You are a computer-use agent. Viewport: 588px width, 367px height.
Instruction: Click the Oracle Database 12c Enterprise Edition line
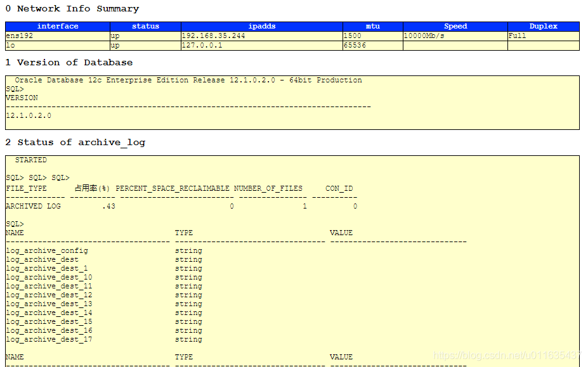188,80
